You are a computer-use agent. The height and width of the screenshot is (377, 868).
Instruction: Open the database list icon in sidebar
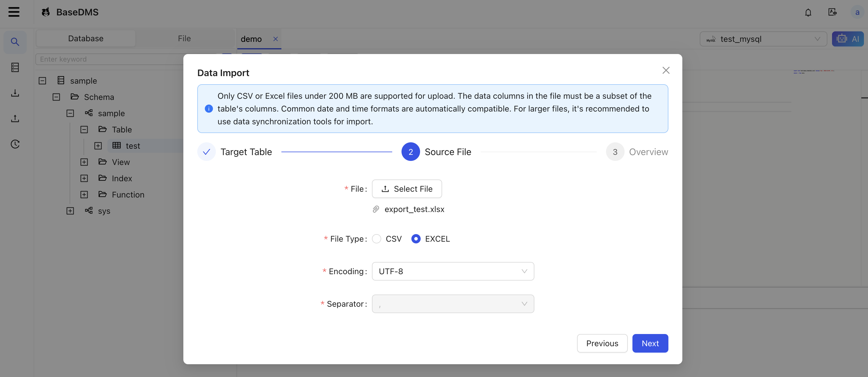(x=15, y=67)
